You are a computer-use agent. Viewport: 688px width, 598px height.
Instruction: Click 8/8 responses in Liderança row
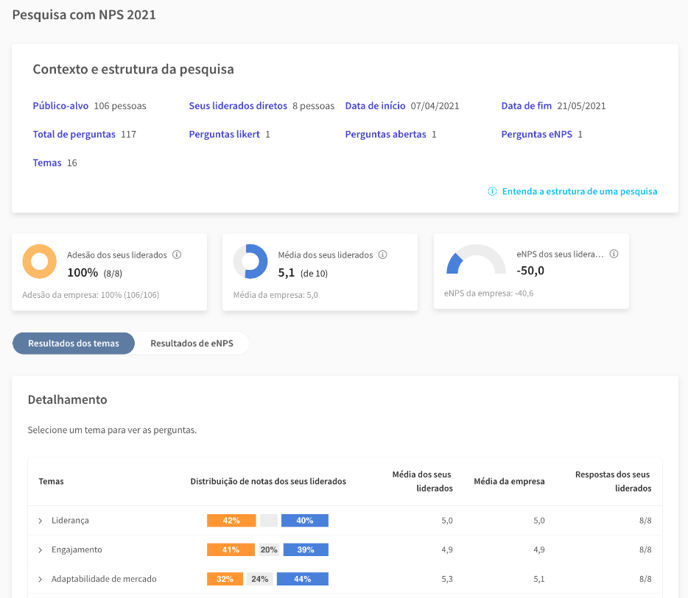coord(645,521)
